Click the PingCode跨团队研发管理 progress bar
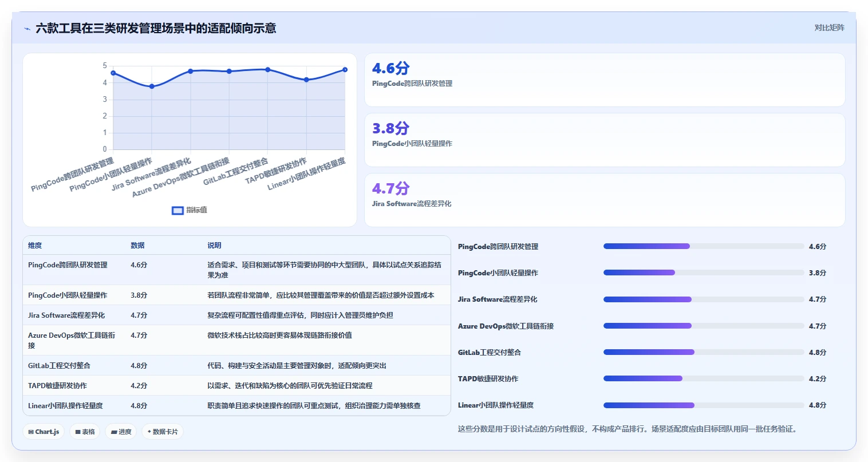The image size is (868, 462). tap(704, 246)
